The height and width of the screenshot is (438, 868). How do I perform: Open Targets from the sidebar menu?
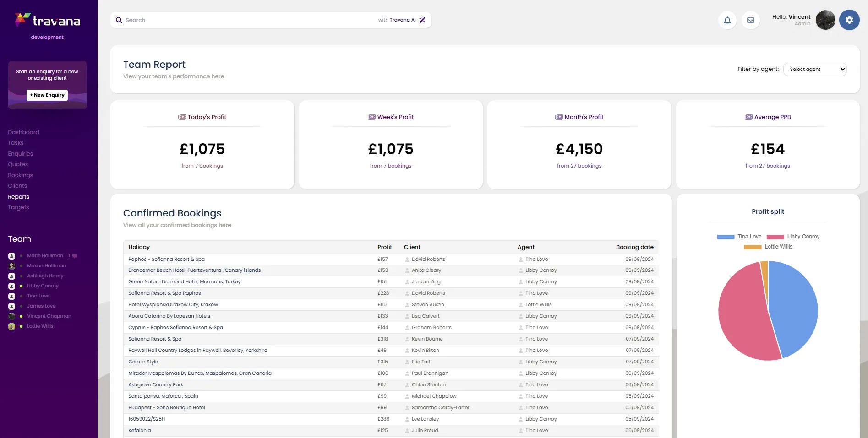click(x=18, y=207)
